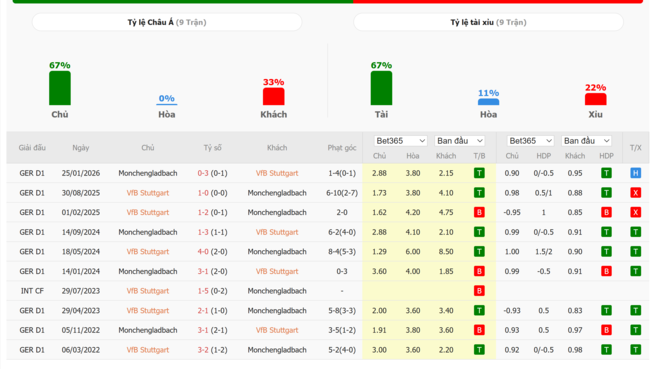Click HDP red B badge for 01/02/2025 match

606,212
